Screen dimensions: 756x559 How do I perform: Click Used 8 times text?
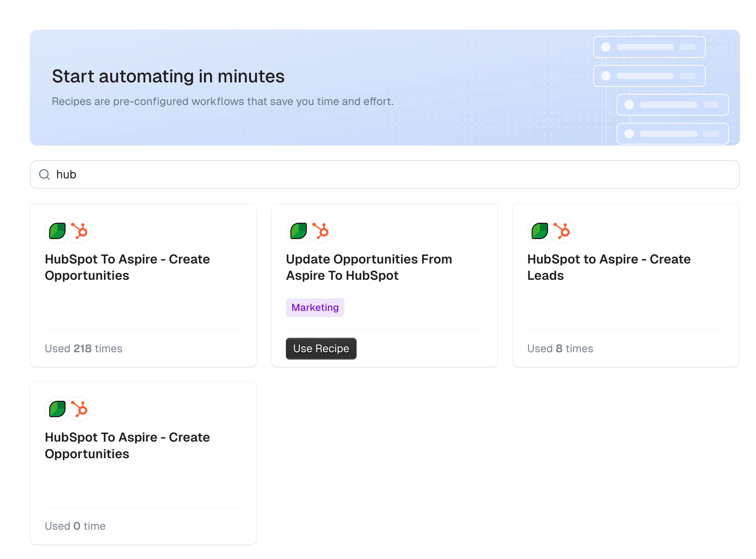pos(560,349)
